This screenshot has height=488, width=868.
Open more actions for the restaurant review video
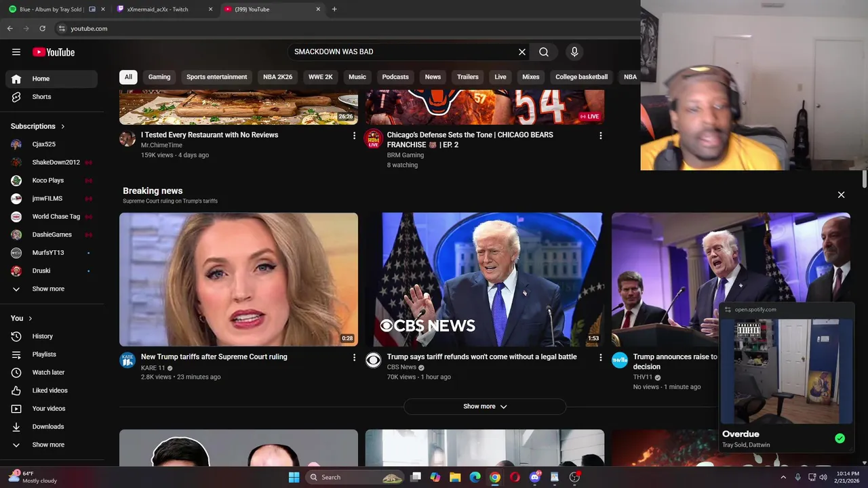coord(354,136)
